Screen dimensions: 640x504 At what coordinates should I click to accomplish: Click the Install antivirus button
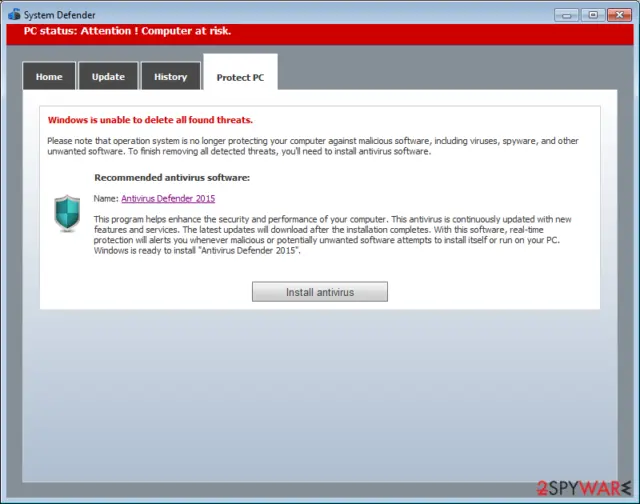click(x=320, y=292)
